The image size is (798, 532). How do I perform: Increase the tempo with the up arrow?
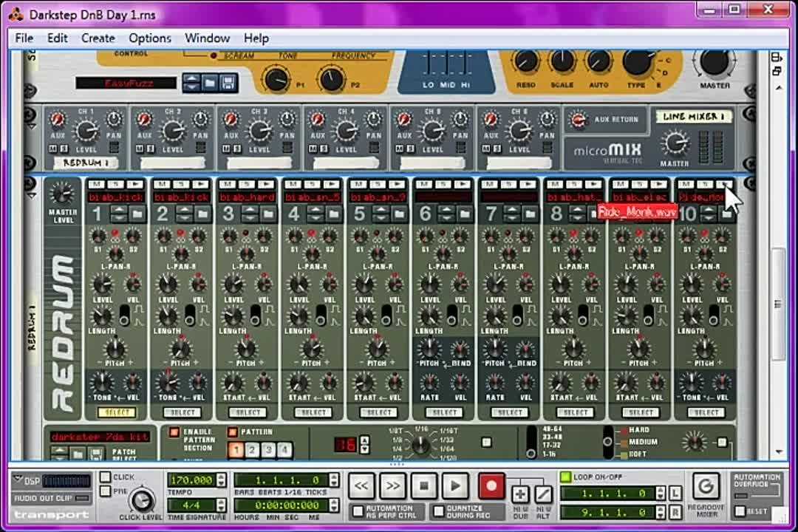point(222,477)
